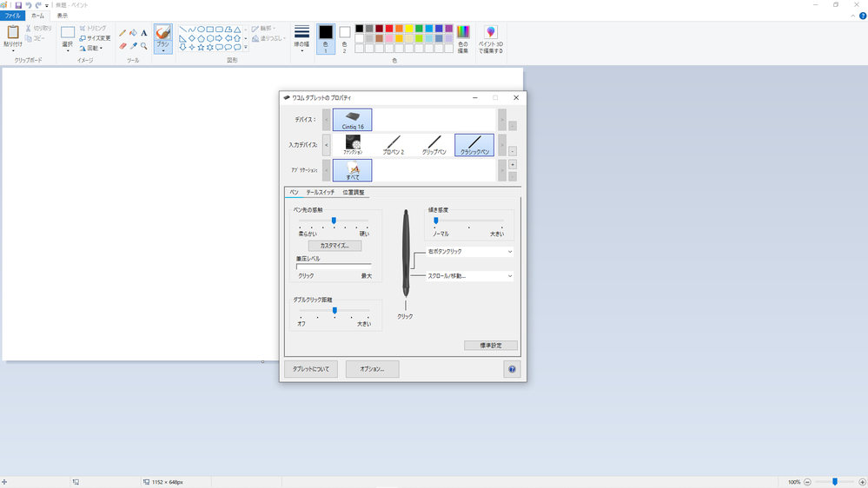Choose the five-point star shape
This screenshot has height=488, width=868.
[201, 48]
